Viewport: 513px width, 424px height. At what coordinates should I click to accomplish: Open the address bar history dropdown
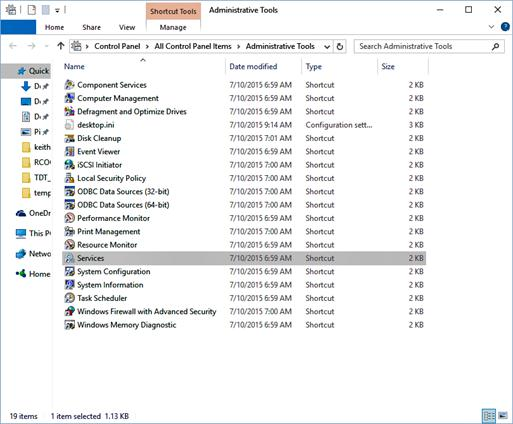point(327,47)
